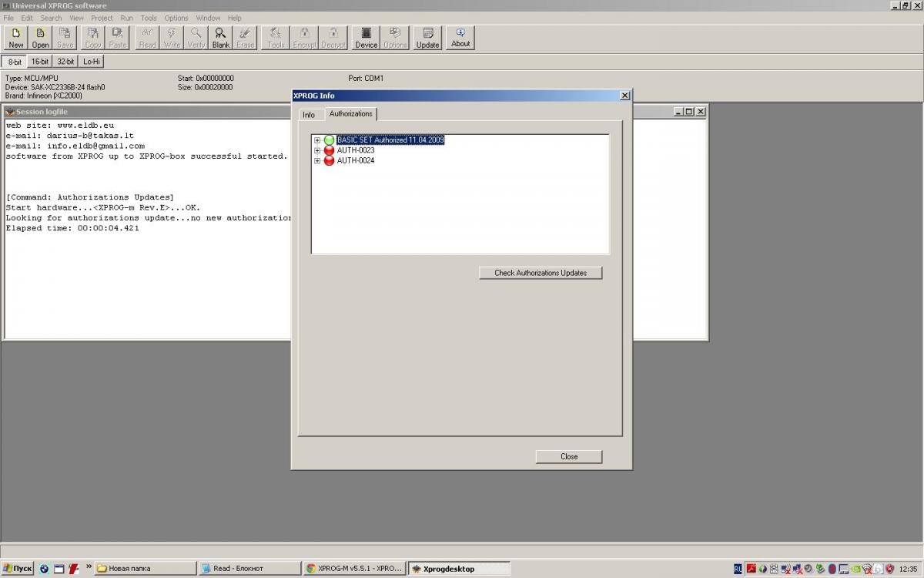The image size is (924, 578).
Task: Enable the Lo-Hi byte order toggle
Action: tap(92, 62)
